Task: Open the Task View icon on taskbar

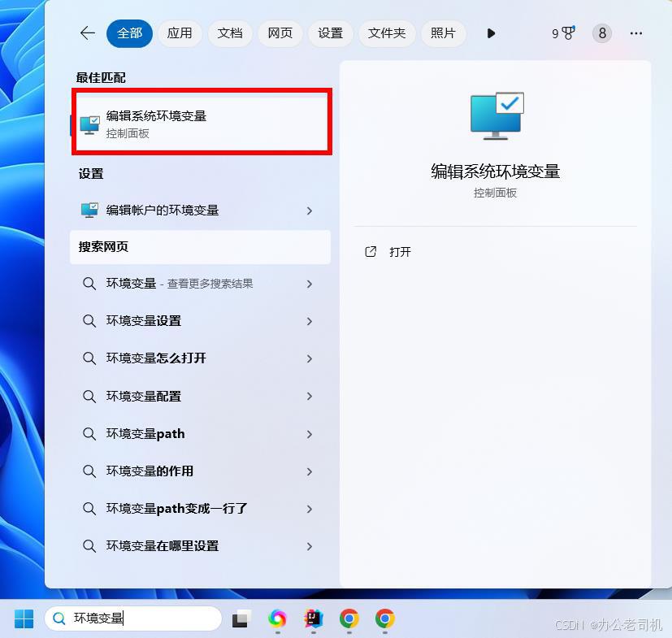Action: click(x=239, y=618)
